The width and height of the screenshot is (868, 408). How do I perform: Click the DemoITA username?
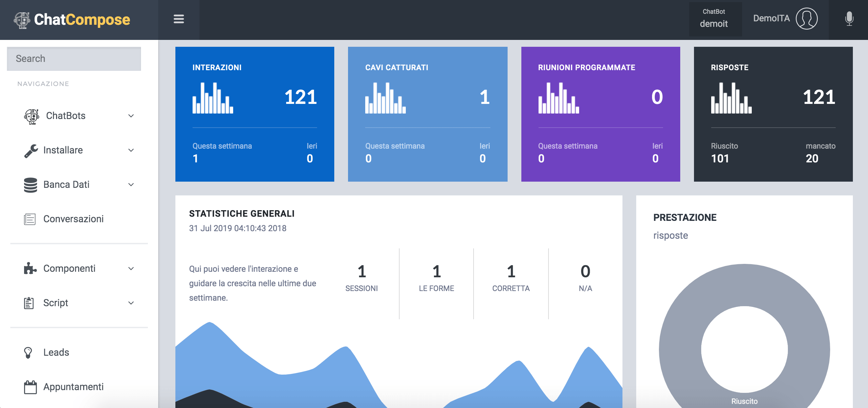tap(771, 19)
